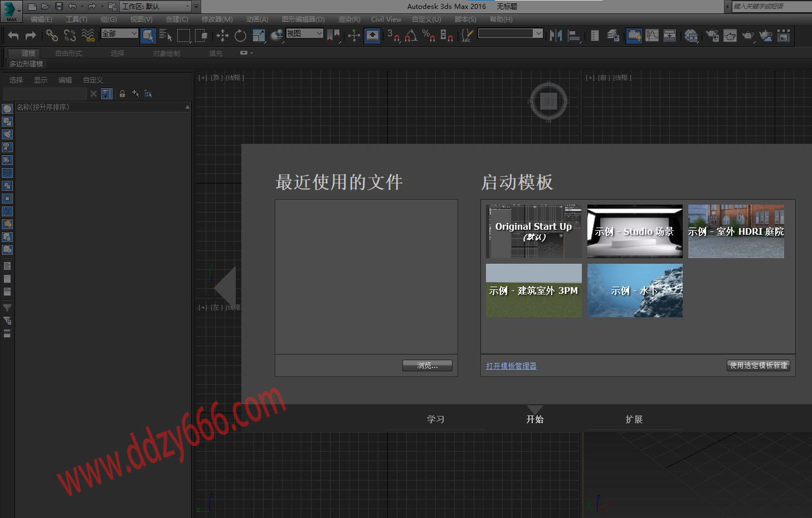
Task: Open the reference coordinate 视图 dropdown
Action: point(304,33)
